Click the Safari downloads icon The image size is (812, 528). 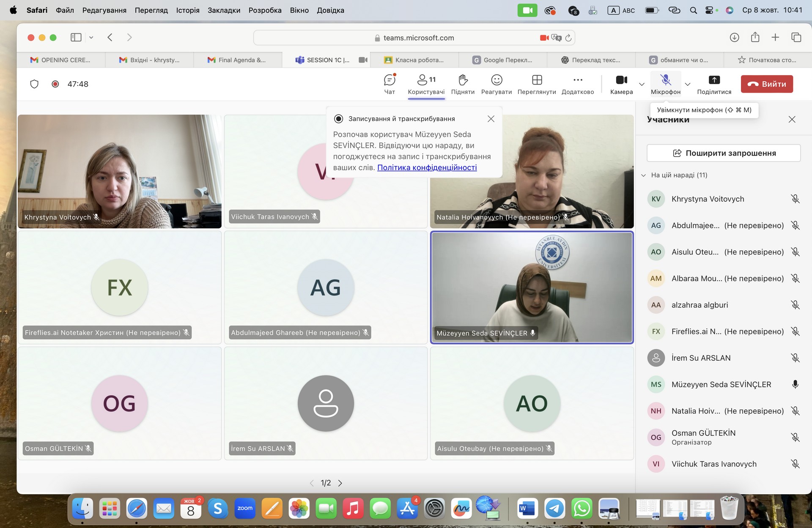click(734, 38)
